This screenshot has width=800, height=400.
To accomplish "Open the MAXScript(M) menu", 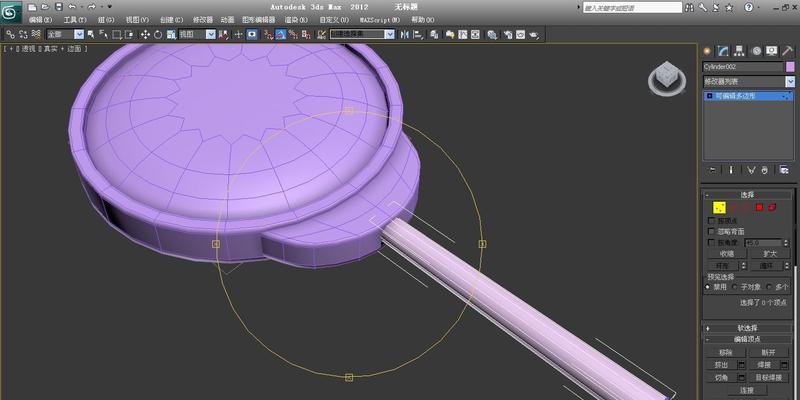I will pyautogui.click(x=380, y=20).
